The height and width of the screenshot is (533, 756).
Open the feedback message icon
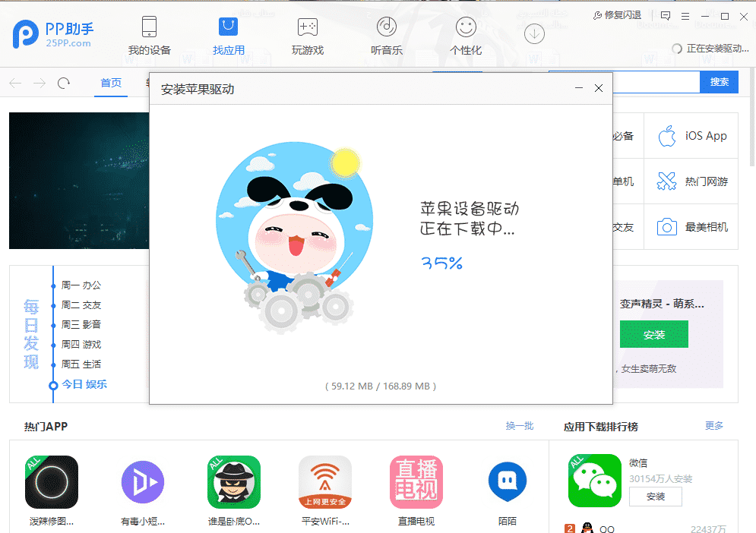tap(666, 16)
